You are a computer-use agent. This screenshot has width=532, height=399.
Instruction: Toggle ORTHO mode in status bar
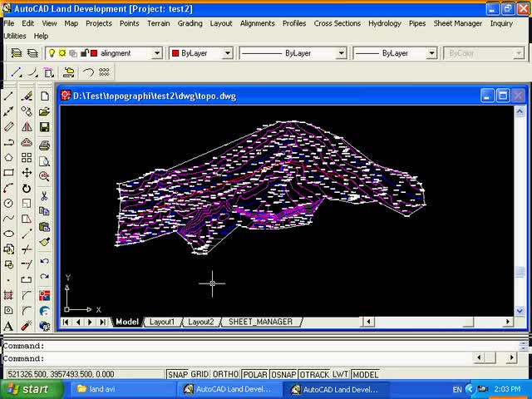pyautogui.click(x=225, y=374)
